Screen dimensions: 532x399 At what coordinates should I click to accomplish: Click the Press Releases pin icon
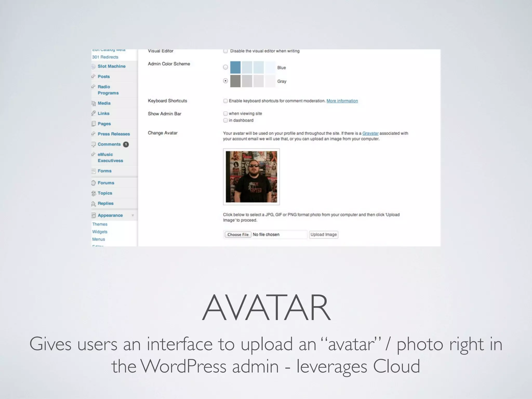[x=94, y=134]
